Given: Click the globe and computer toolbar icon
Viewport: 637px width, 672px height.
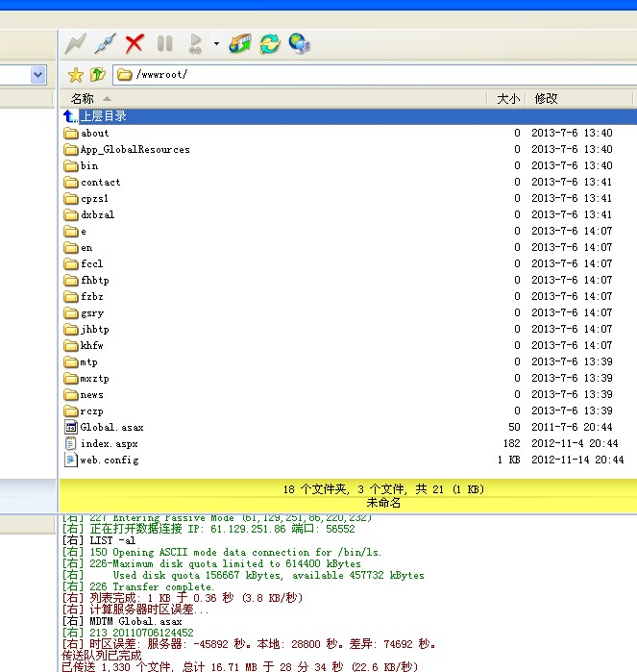Looking at the screenshot, I should 299,43.
